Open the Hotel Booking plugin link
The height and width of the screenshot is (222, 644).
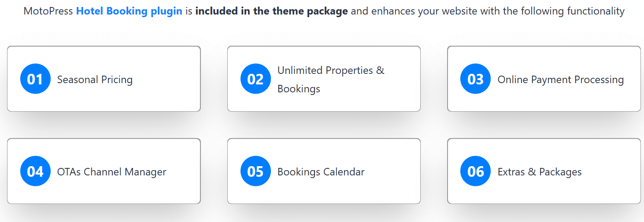coord(129,11)
